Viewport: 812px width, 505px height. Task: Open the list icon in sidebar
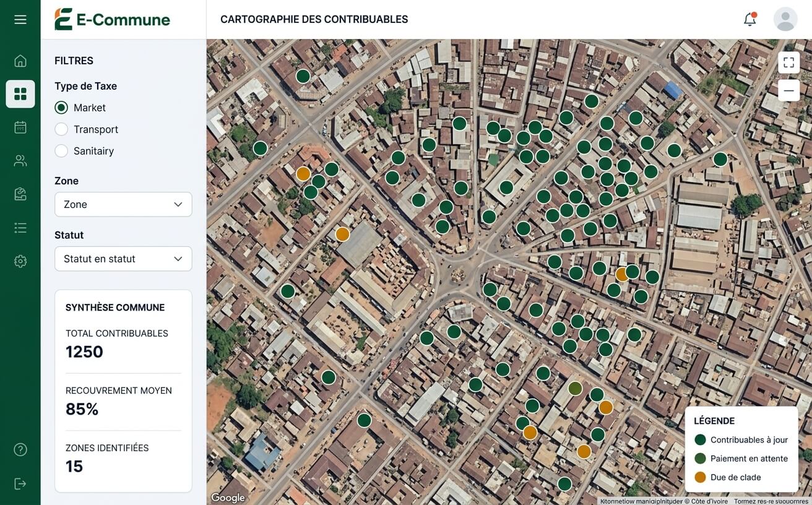coord(20,228)
